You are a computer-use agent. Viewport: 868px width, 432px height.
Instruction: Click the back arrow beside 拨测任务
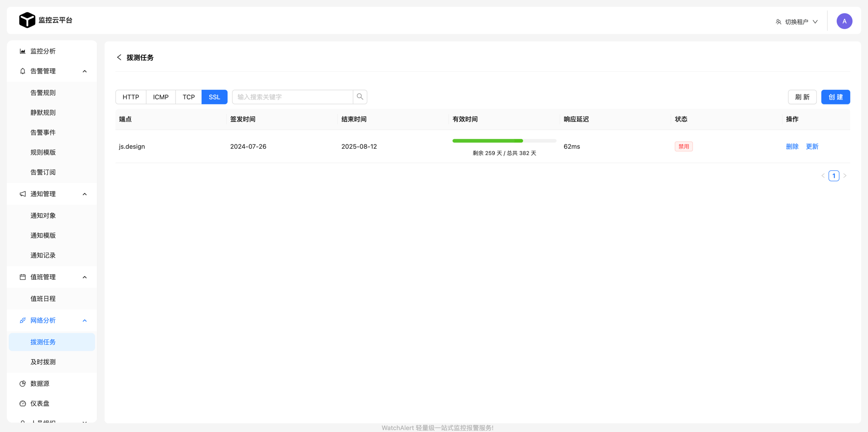119,57
